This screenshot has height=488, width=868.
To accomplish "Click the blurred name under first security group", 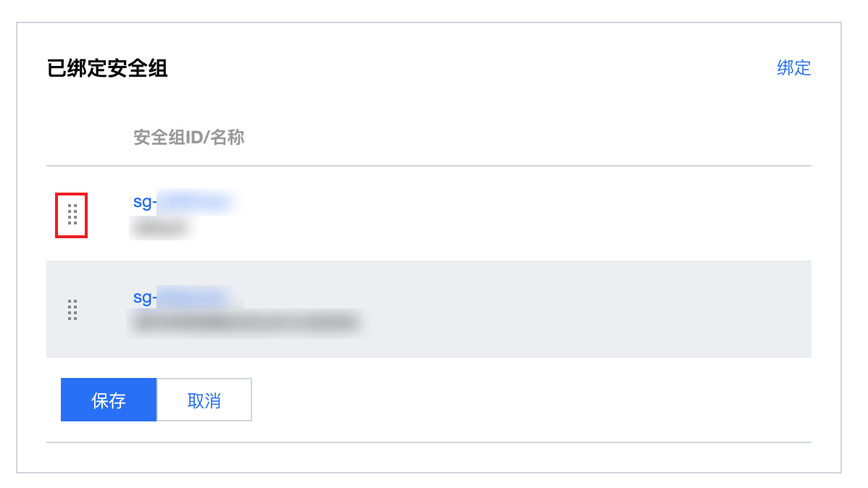I will click(162, 227).
